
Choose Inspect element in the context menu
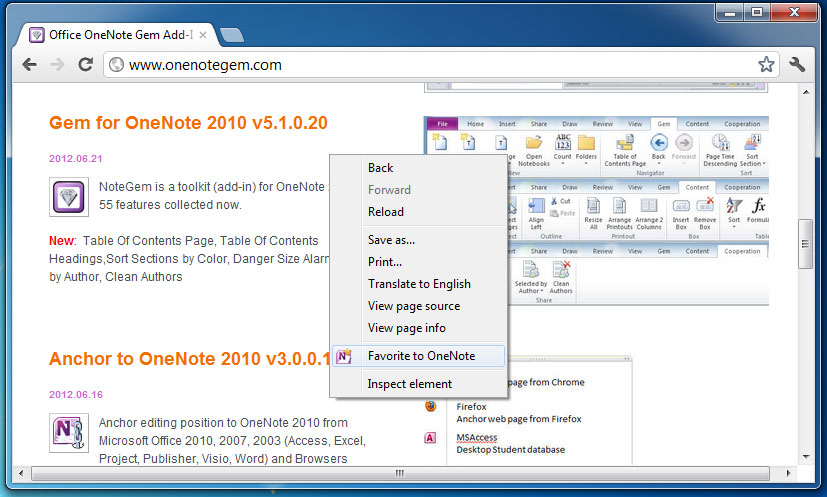(x=418, y=384)
